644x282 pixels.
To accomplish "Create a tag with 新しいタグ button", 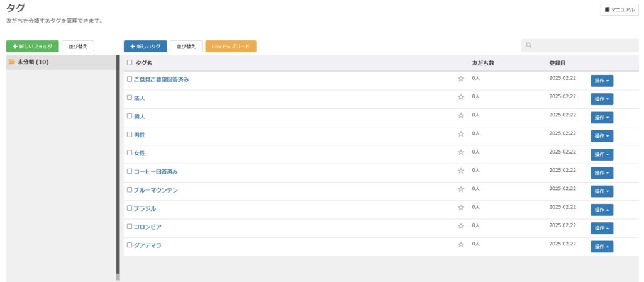I will coord(145,47).
